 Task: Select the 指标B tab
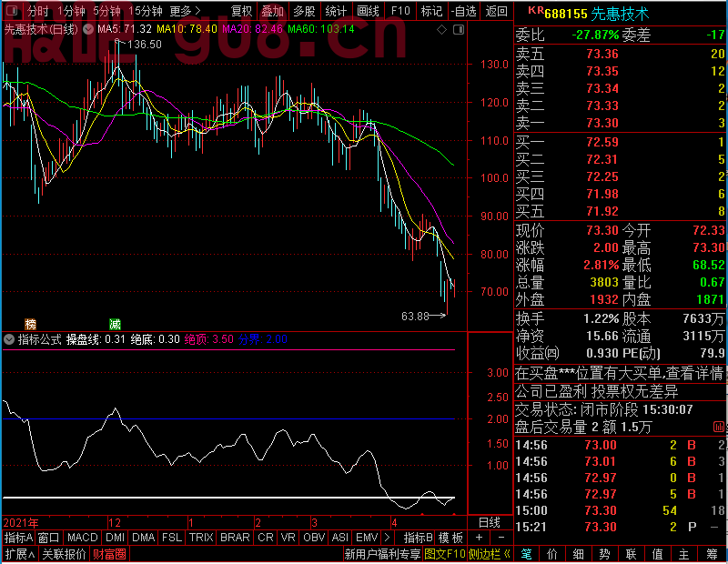[x=418, y=538]
